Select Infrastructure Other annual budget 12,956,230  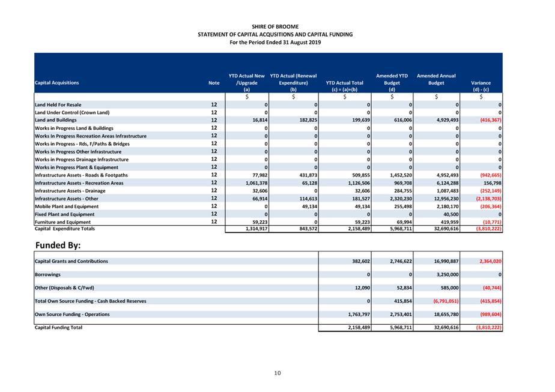coord(446,199)
